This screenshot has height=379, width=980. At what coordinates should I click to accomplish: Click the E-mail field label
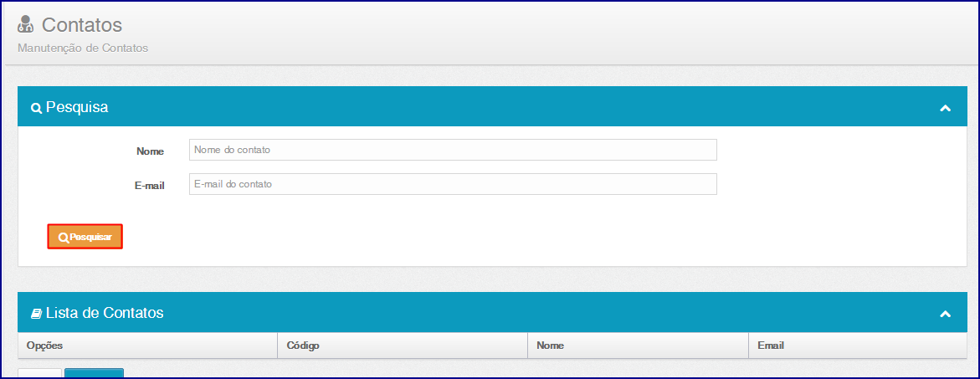click(149, 186)
